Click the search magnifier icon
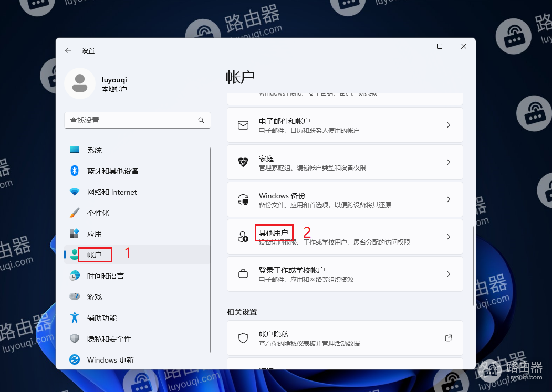 [x=201, y=120]
